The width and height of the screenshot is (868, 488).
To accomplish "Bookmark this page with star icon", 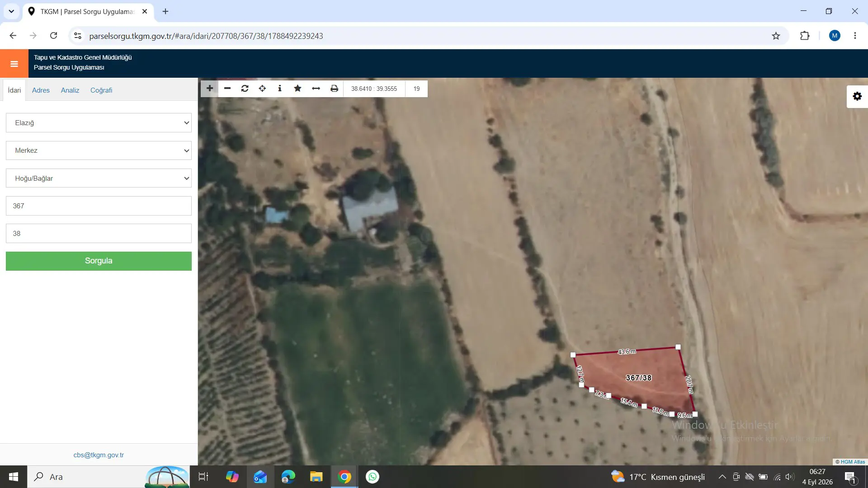I will [x=776, y=36].
